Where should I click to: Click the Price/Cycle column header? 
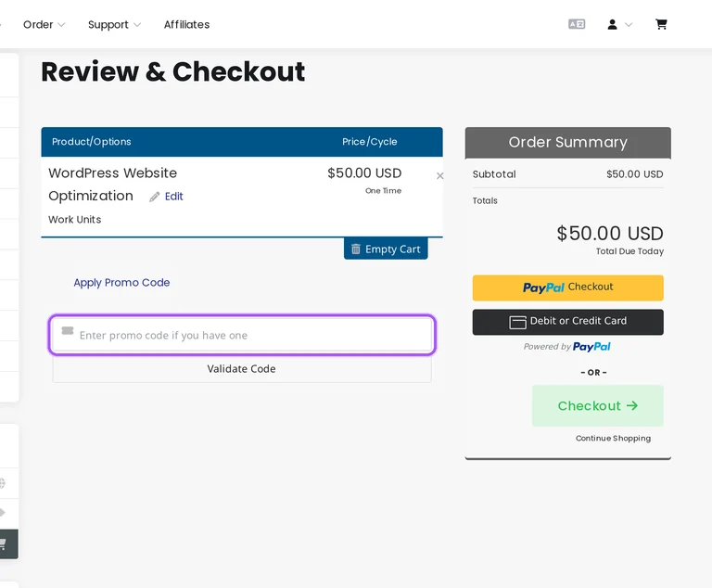click(370, 142)
